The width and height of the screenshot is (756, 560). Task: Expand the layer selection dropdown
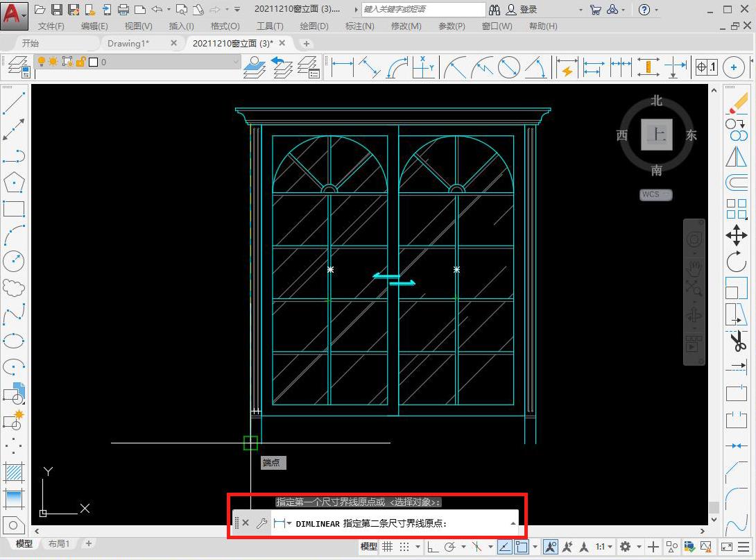pyautogui.click(x=235, y=62)
